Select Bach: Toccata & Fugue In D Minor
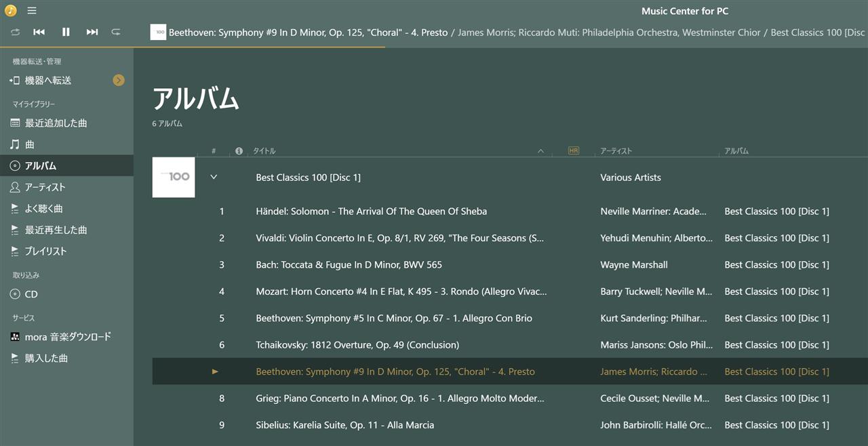Image resolution: width=868 pixels, height=446 pixels. click(x=349, y=265)
